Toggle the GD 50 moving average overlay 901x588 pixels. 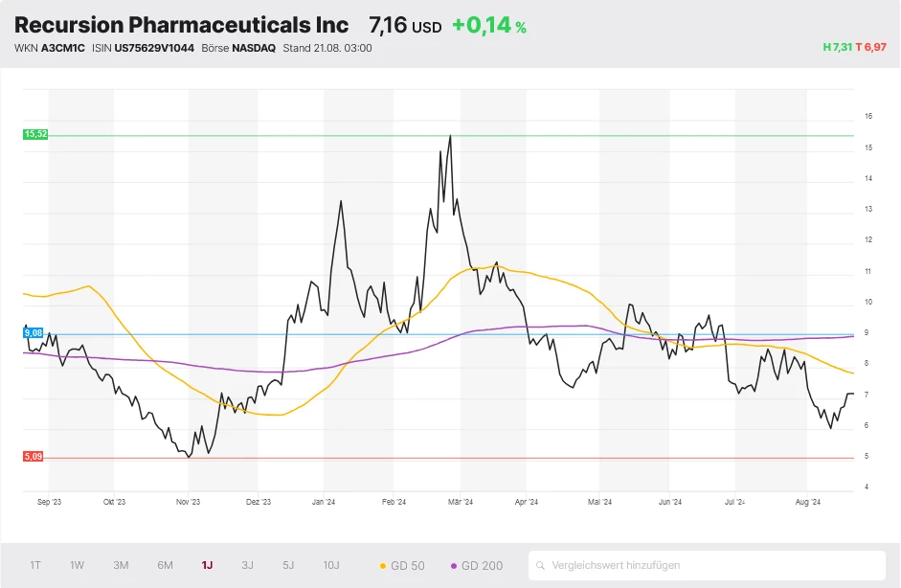pos(403,565)
